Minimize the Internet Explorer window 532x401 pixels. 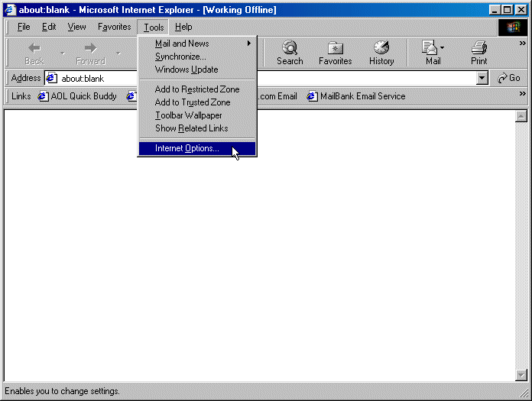coord(495,10)
